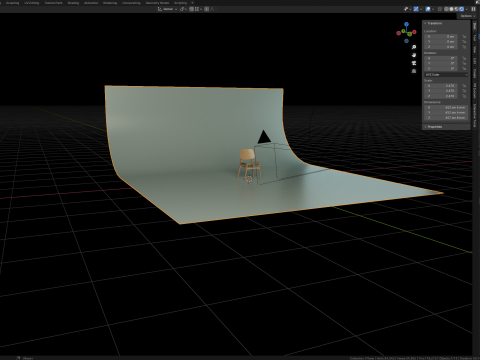Open the Item sidebar tab

click(x=475, y=26)
